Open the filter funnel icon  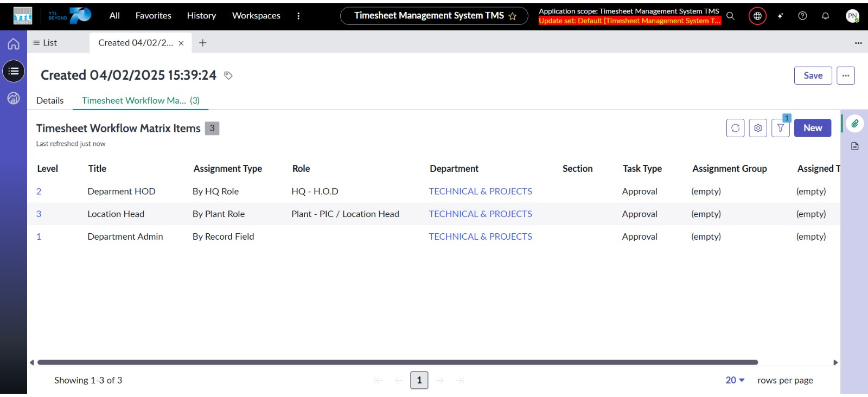point(780,128)
